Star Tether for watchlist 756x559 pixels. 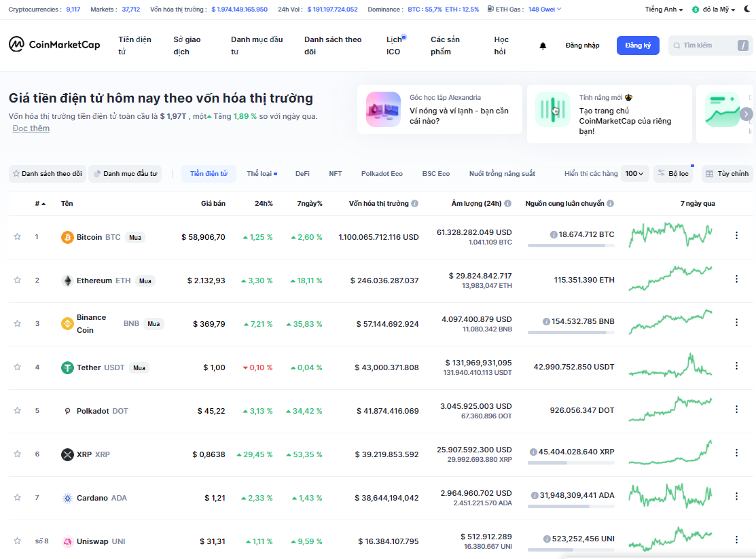click(x=18, y=367)
